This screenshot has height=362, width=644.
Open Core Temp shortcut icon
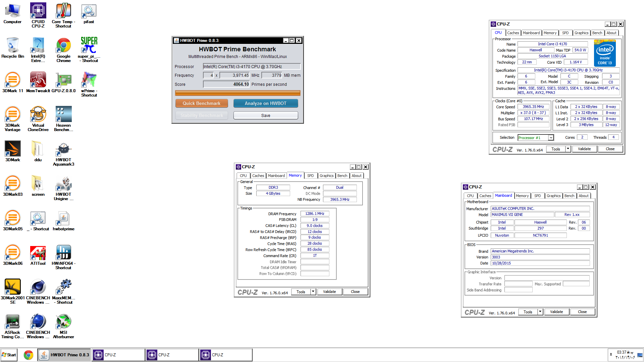(x=63, y=15)
